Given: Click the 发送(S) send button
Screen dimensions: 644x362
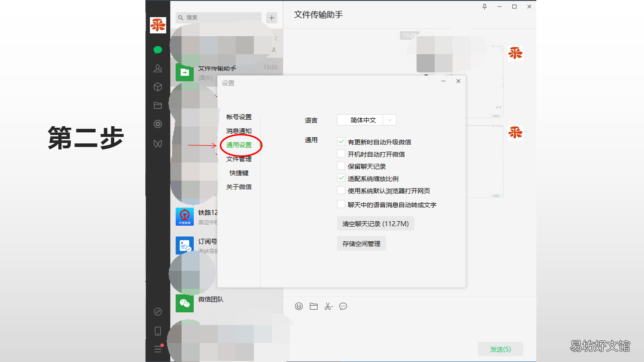Looking at the screenshot, I should pyautogui.click(x=501, y=349).
